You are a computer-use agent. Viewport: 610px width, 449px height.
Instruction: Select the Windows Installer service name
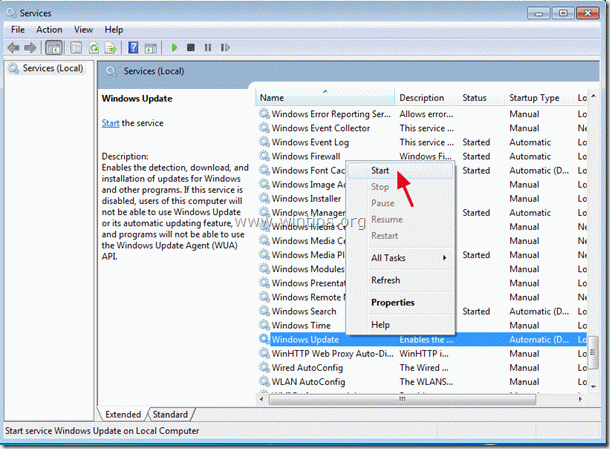306,198
